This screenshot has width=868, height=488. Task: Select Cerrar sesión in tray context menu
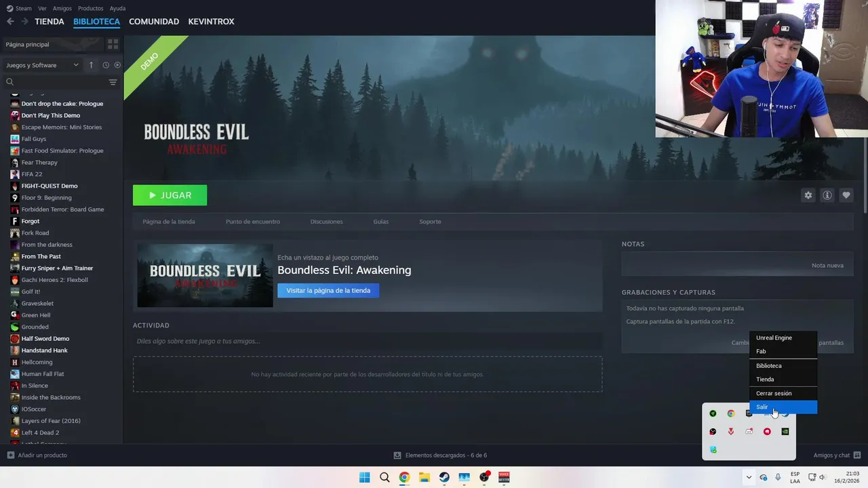point(783,393)
